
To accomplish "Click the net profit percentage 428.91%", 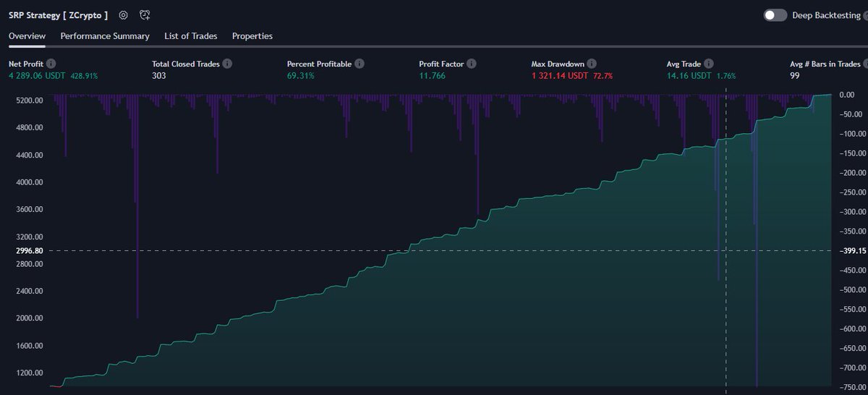I will click(84, 75).
